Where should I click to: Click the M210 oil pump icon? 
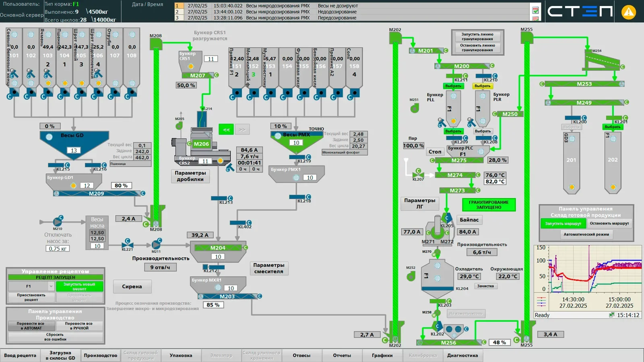[x=58, y=222]
